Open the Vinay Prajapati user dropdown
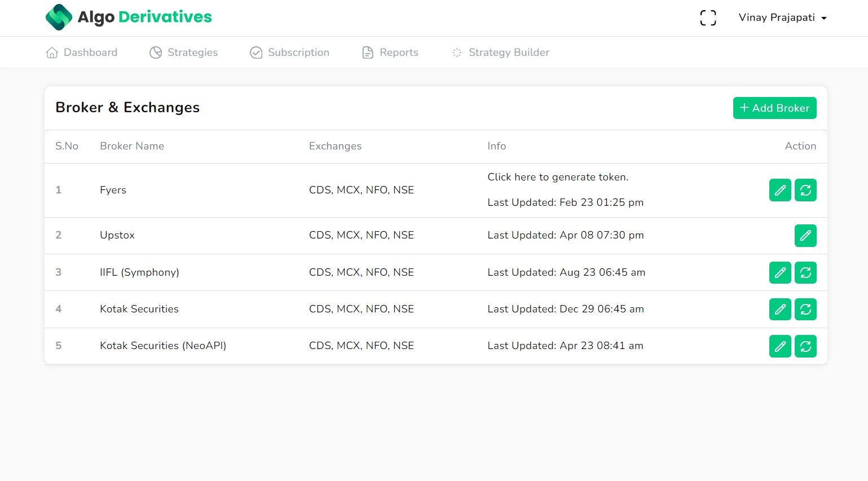Image resolution: width=868 pixels, height=481 pixels. coord(782,18)
